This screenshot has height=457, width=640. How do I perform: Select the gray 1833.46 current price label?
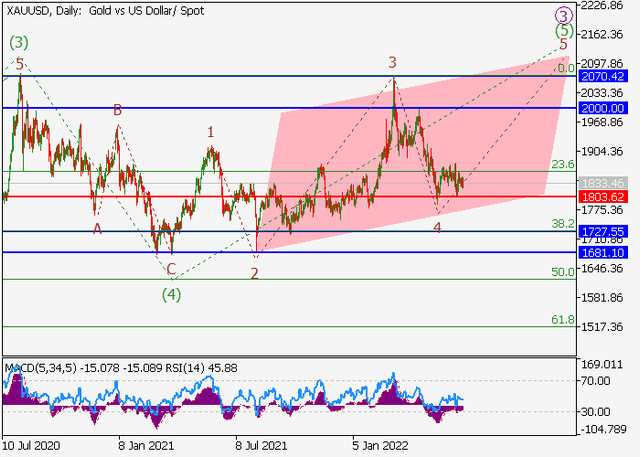point(602,183)
